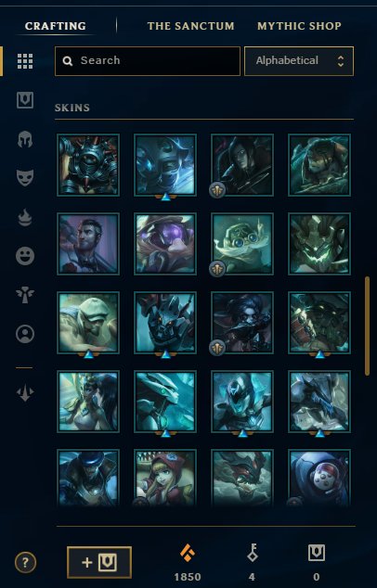Click the vertical loot list scrollbar

(x=367, y=326)
